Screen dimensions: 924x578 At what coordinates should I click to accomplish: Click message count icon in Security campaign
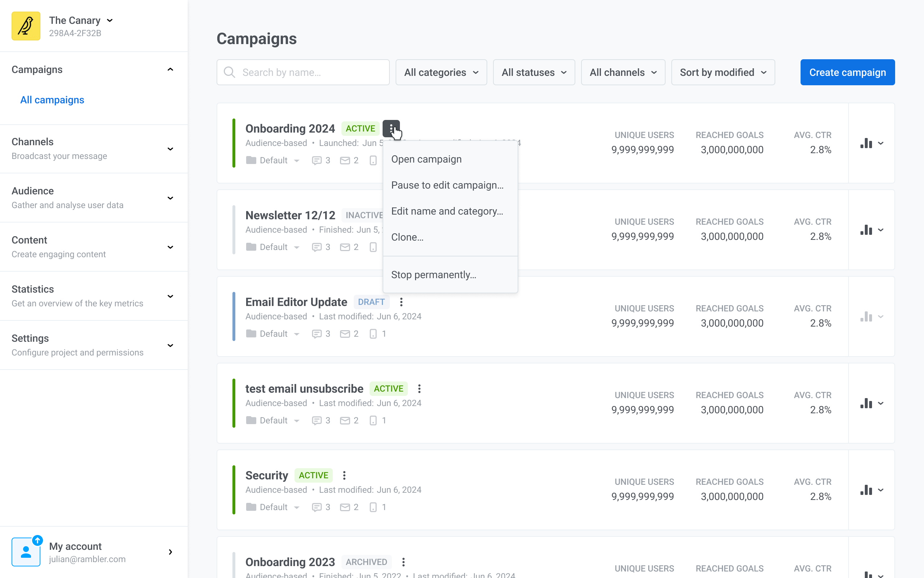click(317, 507)
